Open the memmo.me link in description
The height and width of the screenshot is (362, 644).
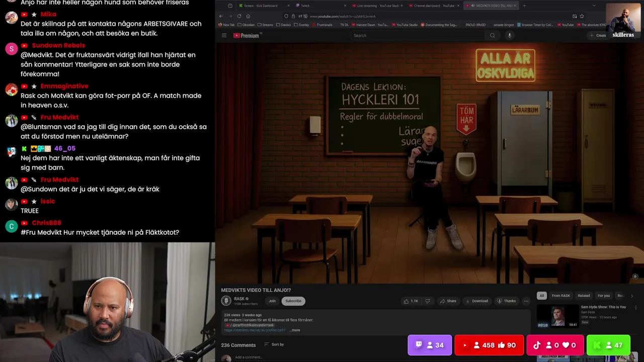tap(255, 330)
